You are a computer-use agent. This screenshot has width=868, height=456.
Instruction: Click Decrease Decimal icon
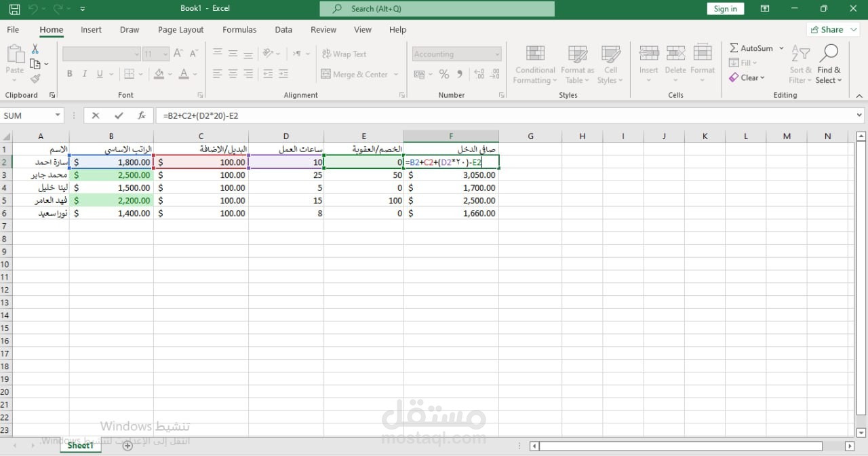click(x=494, y=74)
